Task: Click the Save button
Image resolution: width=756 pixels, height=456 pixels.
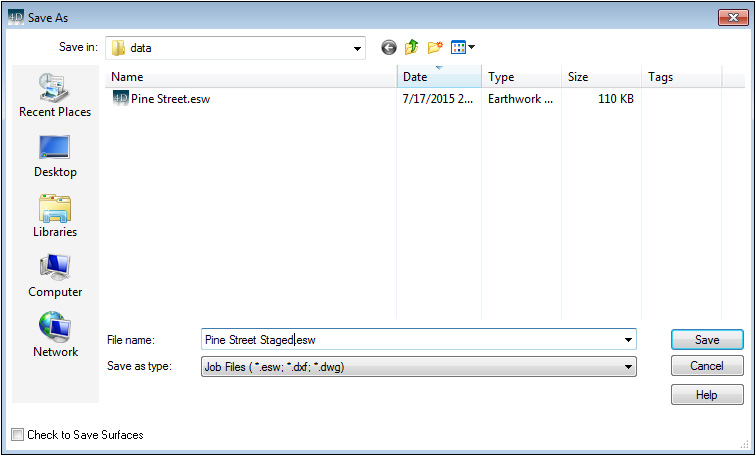Action: pyautogui.click(x=707, y=340)
